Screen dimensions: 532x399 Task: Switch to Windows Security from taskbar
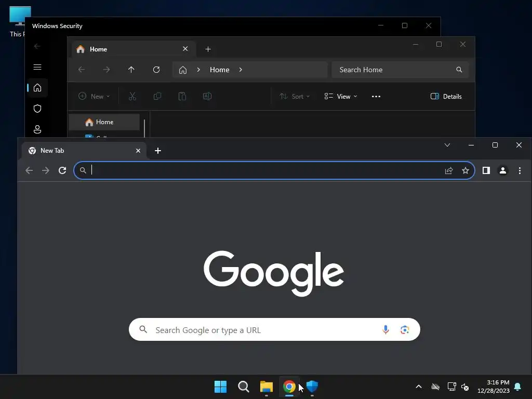coord(312,387)
